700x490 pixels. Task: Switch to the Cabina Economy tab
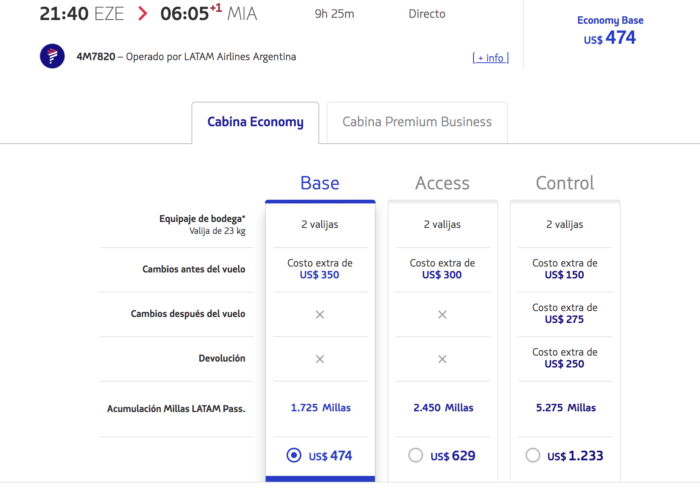255,122
